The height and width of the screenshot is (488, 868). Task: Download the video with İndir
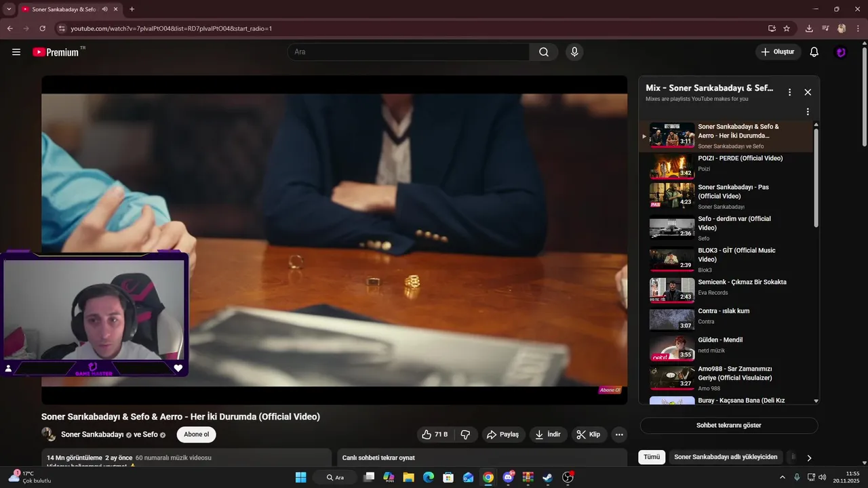coord(548,434)
